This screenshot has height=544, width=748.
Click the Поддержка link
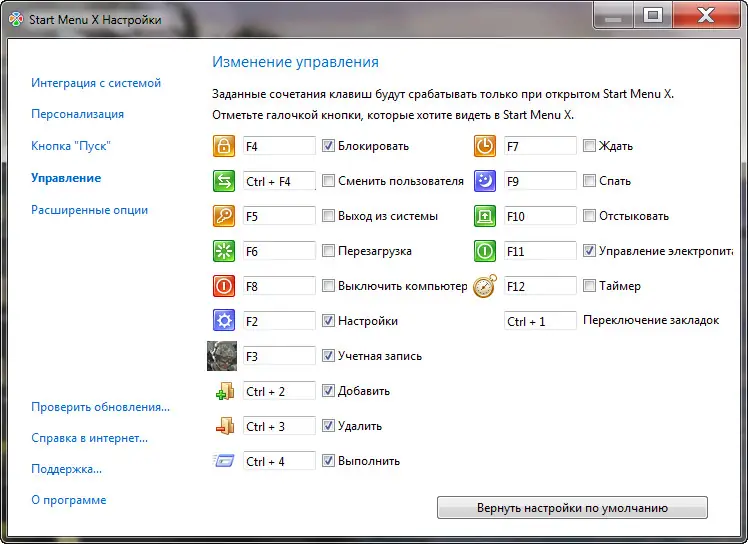(66, 469)
